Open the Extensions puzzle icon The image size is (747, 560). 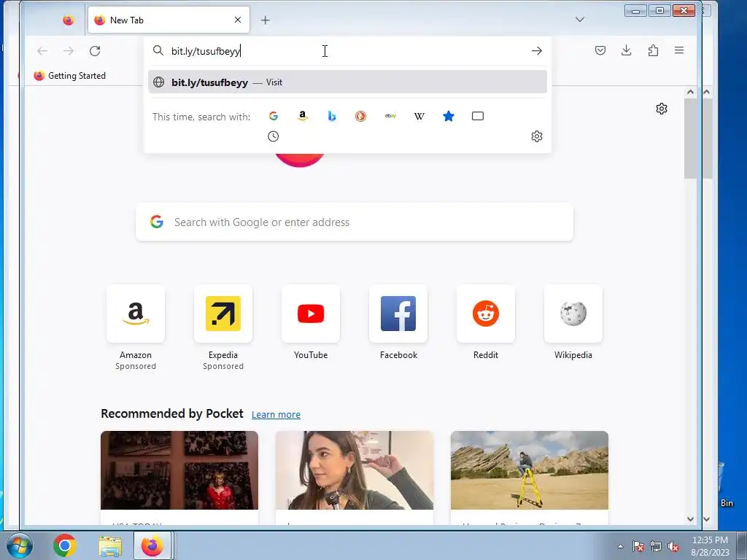[653, 50]
